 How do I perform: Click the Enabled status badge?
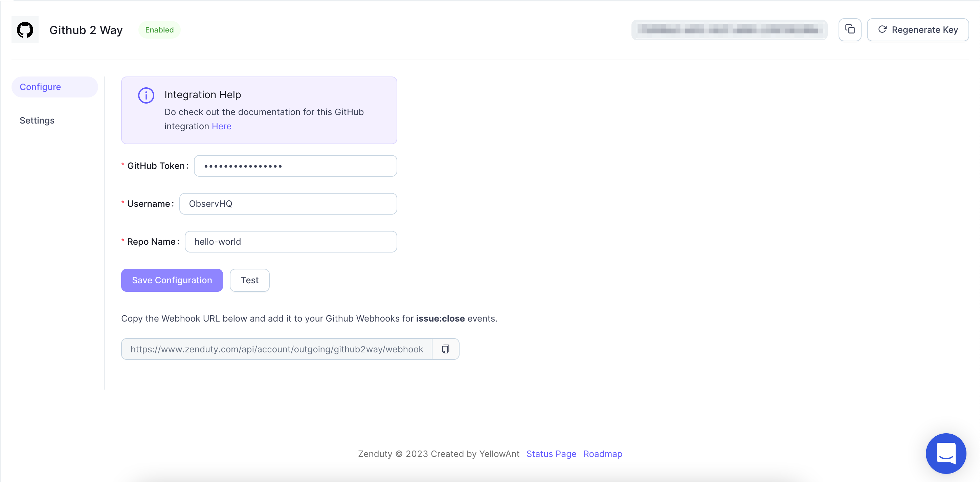coord(159,30)
